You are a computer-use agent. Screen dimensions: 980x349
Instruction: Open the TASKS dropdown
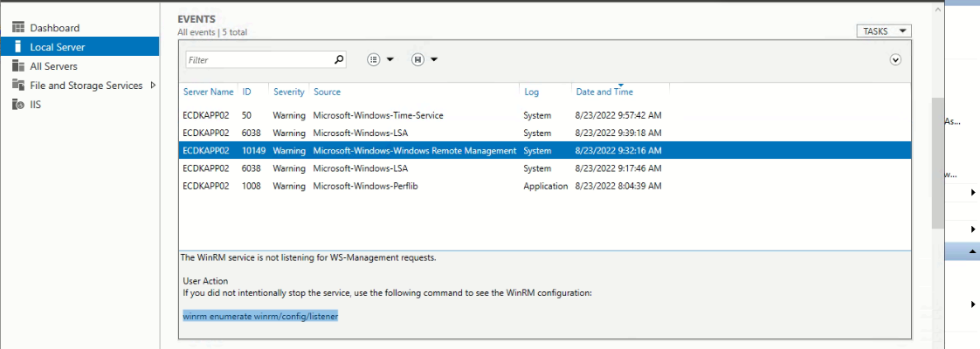[x=884, y=31]
